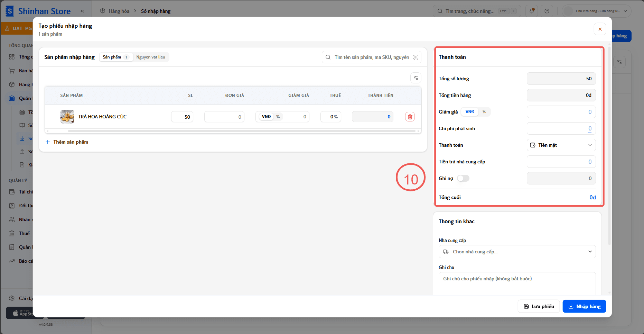Screen dimensions: 644x334
Task: Open the Tiền mặt payment method dropdown
Action: click(561, 145)
